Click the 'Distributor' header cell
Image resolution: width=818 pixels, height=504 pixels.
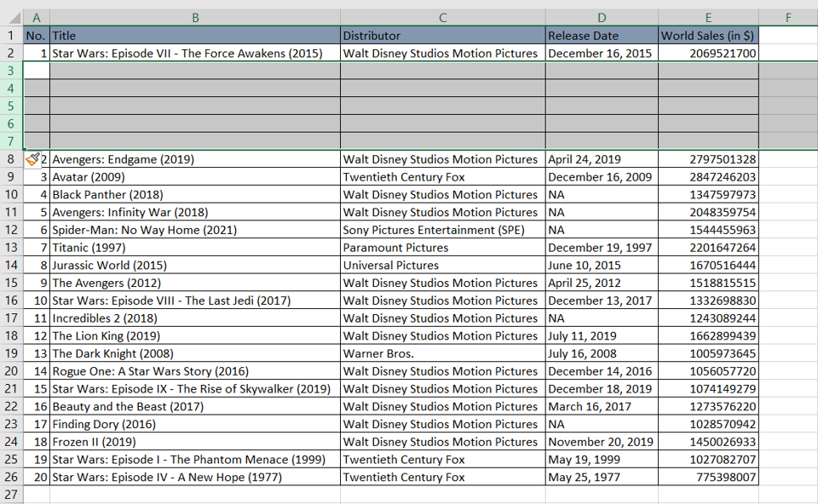(x=443, y=36)
